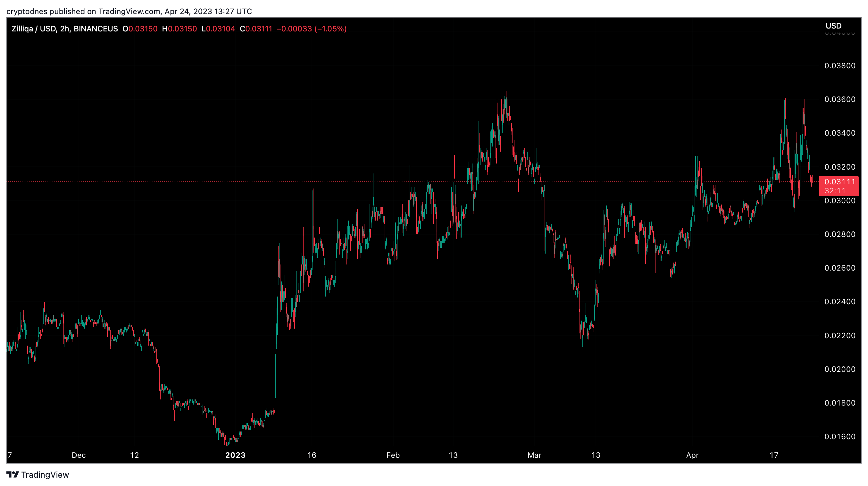Click the close value C0.03111
The image size is (868, 486).
pyautogui.click(x=256, y=29)
